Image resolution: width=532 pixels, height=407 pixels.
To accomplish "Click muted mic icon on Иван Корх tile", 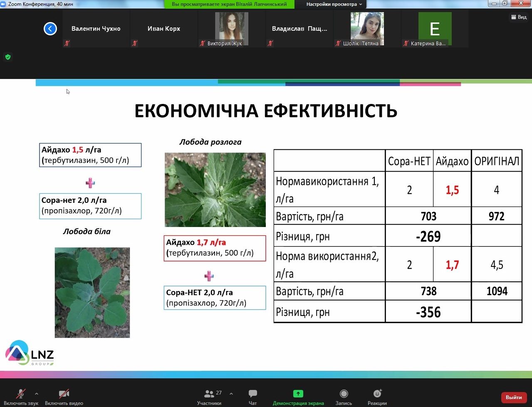I will (x=135, y=43).
